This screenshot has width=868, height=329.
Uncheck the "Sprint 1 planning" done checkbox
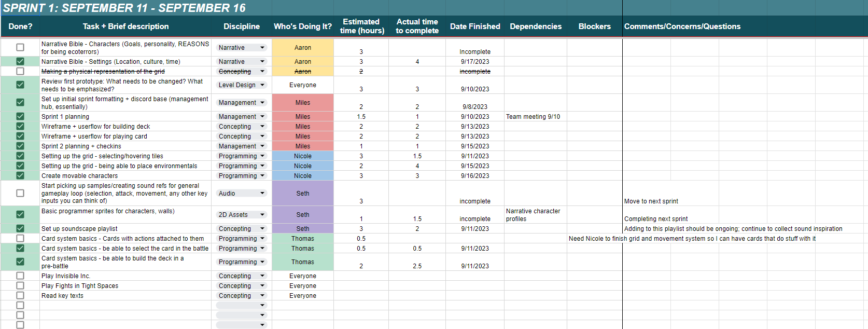tap(20, 117)
